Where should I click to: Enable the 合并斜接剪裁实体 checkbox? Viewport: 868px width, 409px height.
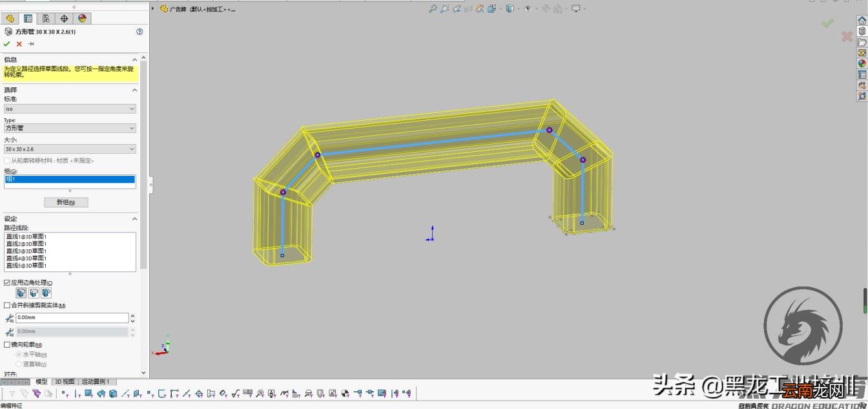click(x=7, y=305)
